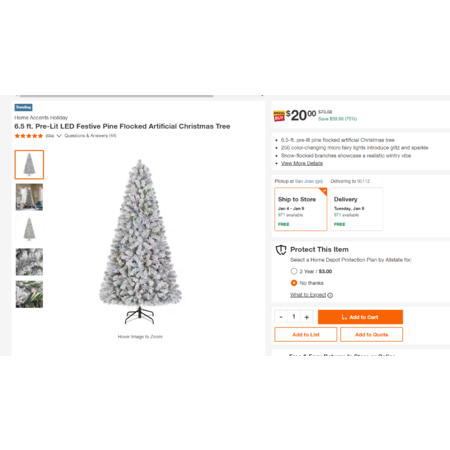Open Questions & Answers section link
The height and width of the screenshot is (450, 450).
click(x=90, y=136)
